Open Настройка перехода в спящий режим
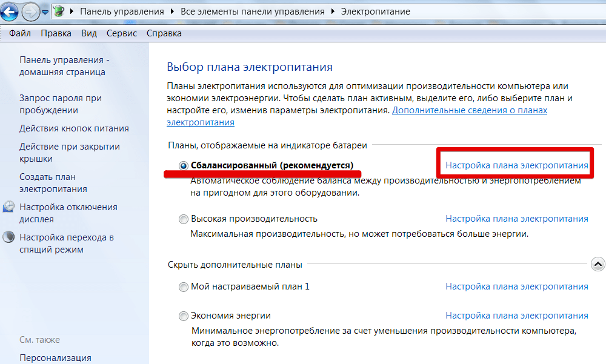 67,243
